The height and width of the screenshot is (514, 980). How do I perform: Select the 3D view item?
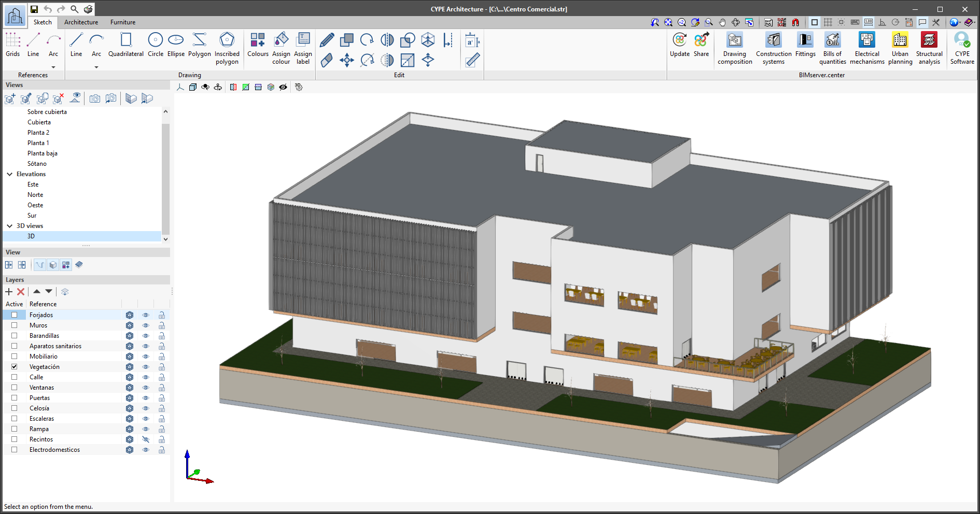point(82,236)
